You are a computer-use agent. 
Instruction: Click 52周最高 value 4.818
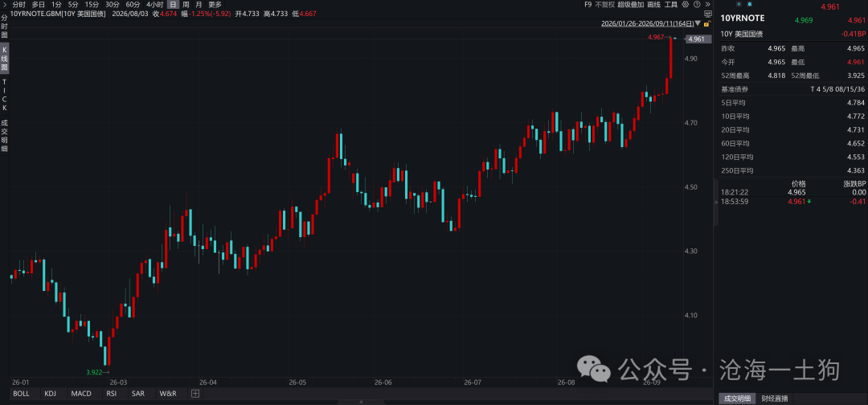776,76
